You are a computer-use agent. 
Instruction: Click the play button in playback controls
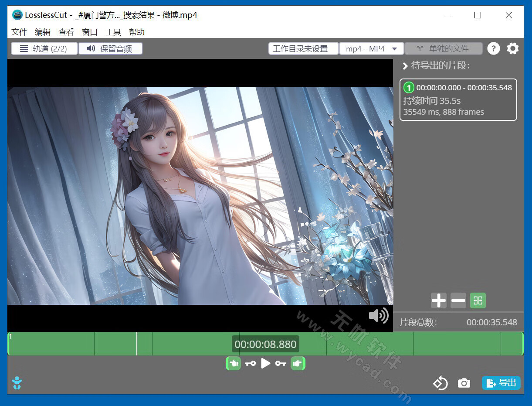(265, 363)
